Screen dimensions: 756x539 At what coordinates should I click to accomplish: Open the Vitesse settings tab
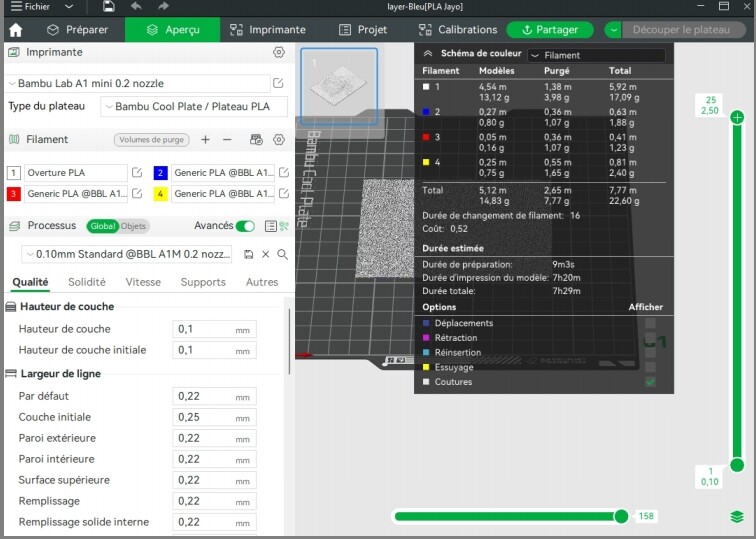click(x=143, y=282)
